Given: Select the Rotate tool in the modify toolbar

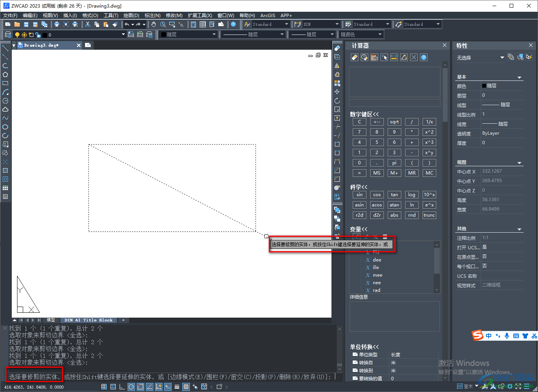Looking at the screenshot, I should [x=337, y=101].
